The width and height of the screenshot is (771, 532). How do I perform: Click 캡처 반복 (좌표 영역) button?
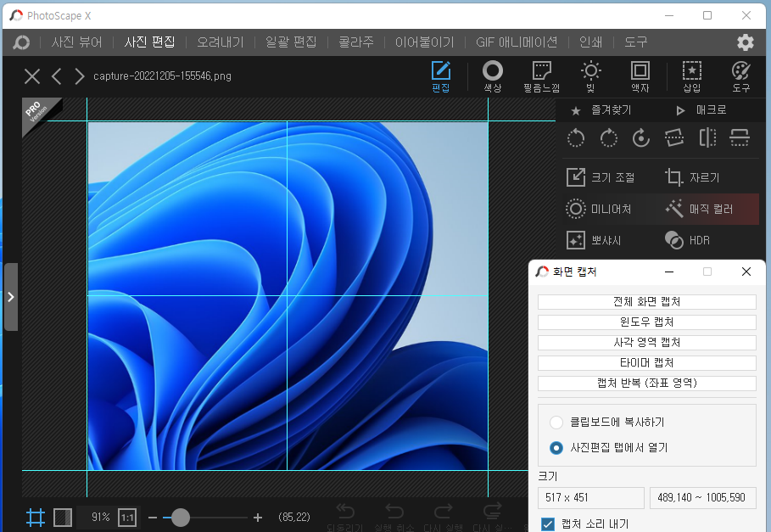point(646,383)
